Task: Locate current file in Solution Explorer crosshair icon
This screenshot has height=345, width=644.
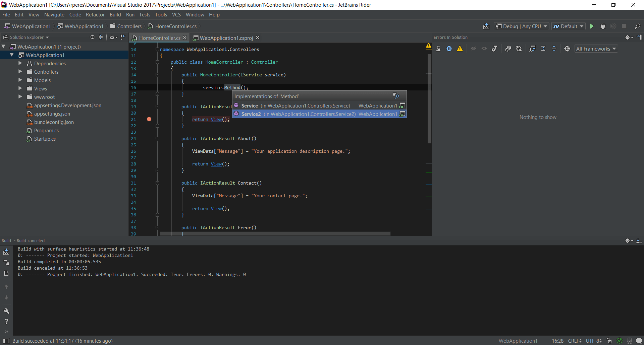Action: click(x=92, y=37)
